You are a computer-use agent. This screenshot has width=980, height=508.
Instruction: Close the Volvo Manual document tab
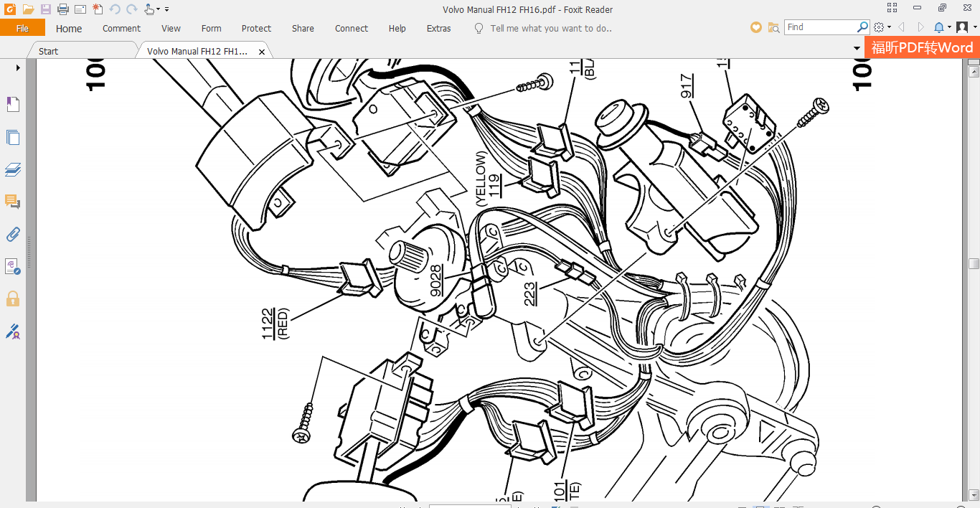(x=262, y=52)
